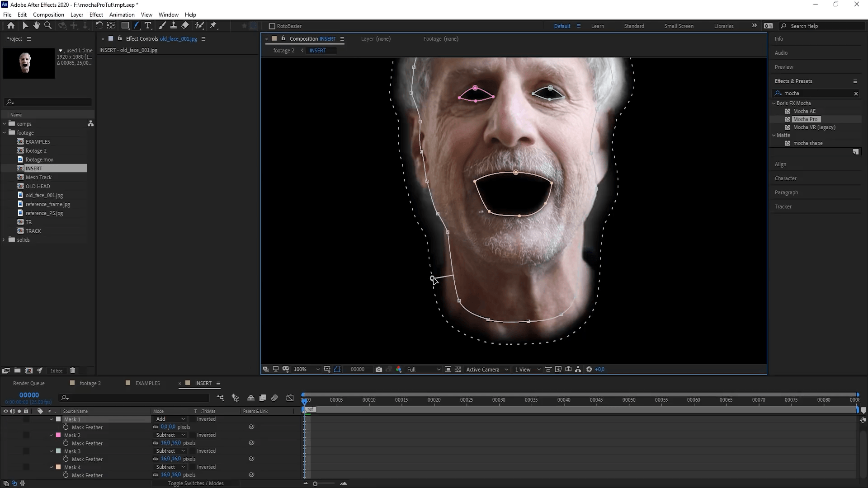This screenshot has width=868, height=488.
Task: Click the timeline zoom slider handle
Action: click(315, 483)
